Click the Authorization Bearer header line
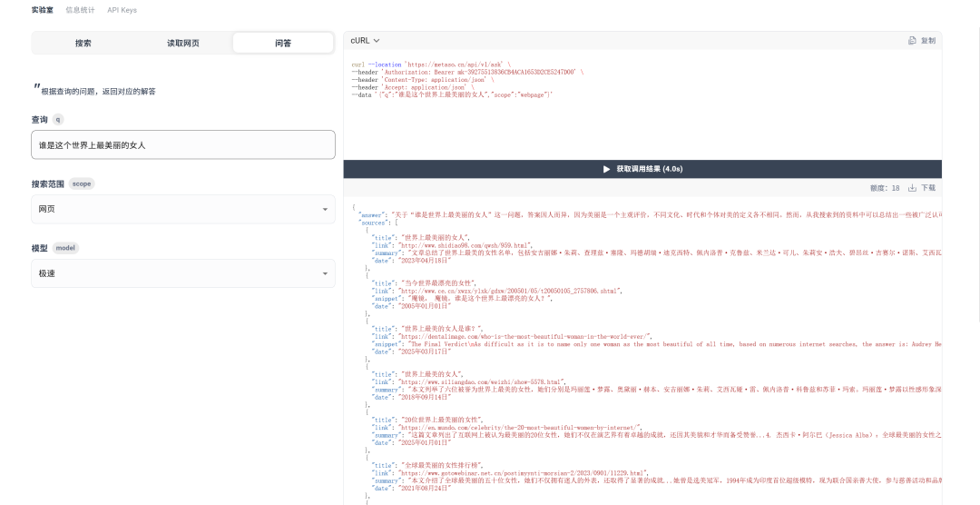The width and height of the screenshot is (980, 505). coord(467,72)
